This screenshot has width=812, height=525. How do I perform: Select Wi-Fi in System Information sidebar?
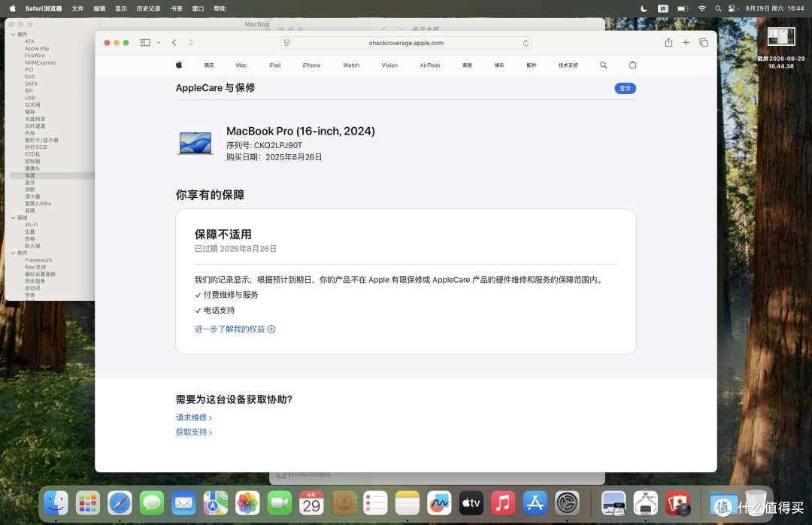coord(31,224)
